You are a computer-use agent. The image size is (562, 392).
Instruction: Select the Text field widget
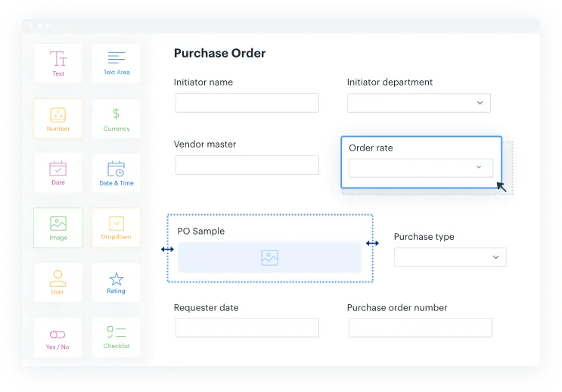pyautogui.click(x=58, y=64)
